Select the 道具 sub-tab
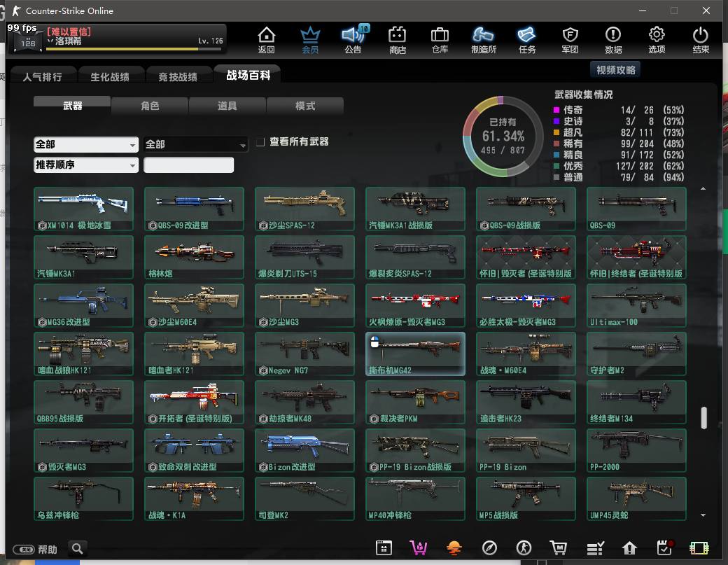 (227, 106)
